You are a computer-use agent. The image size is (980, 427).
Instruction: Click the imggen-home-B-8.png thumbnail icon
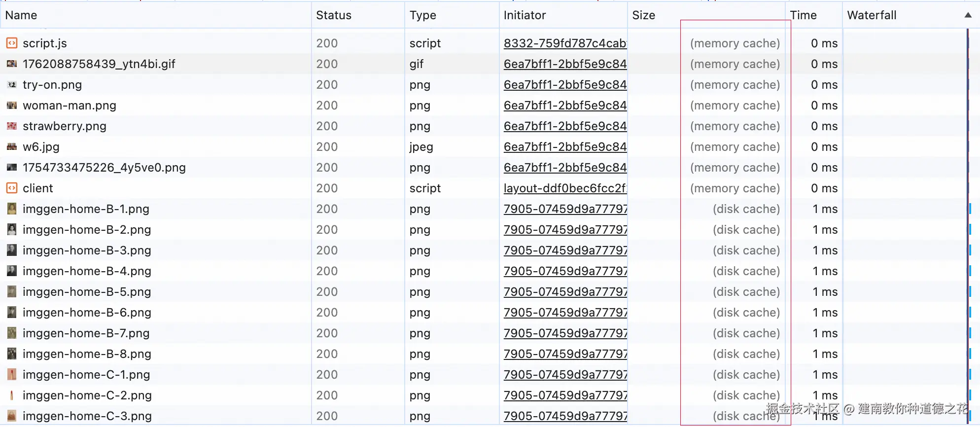click(12, 354)
